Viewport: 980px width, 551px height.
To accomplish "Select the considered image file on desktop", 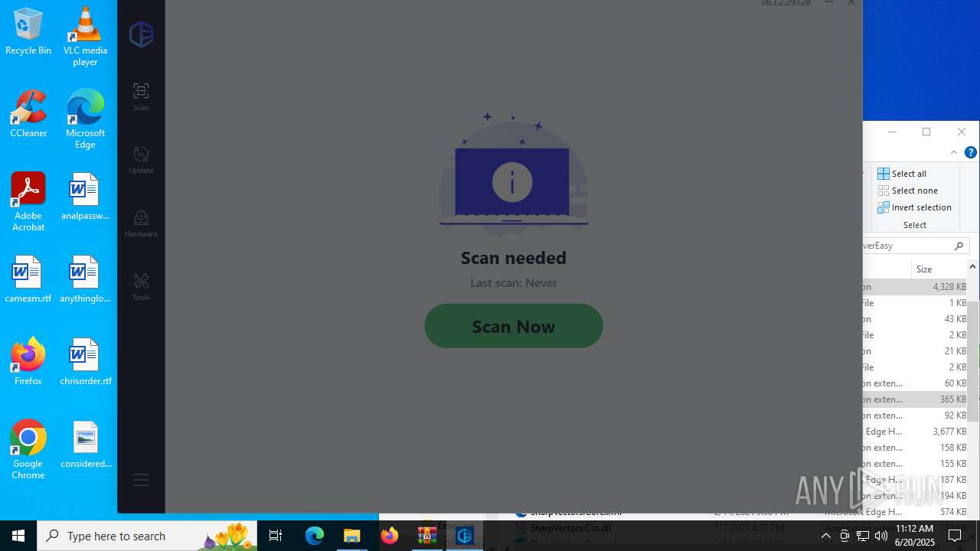I will pyautogui.click(x=85, y=445).
